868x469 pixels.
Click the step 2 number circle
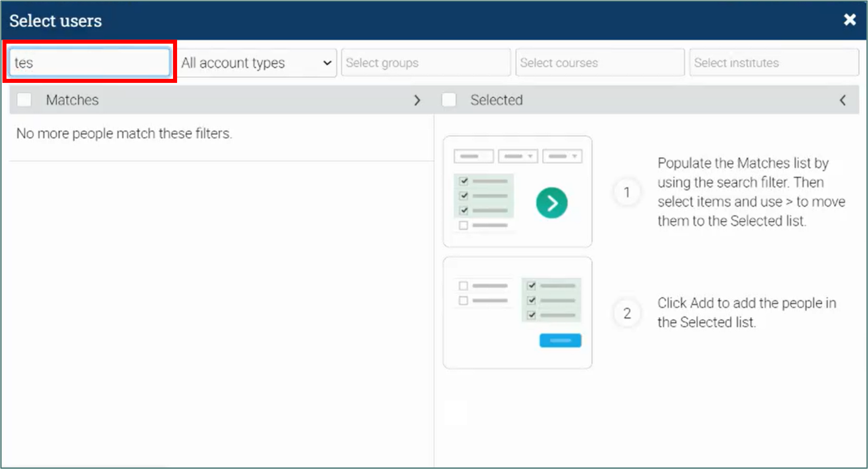pos(627,313)
